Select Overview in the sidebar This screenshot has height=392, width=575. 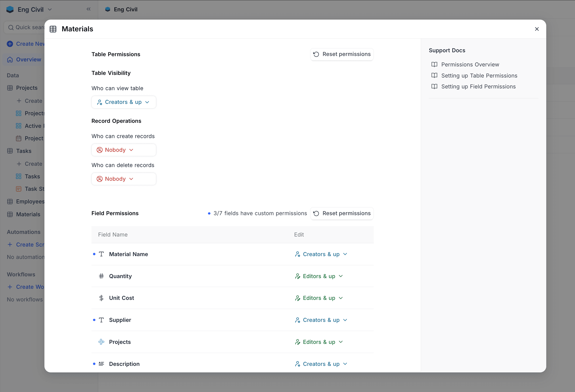click(x=29, y=59)
